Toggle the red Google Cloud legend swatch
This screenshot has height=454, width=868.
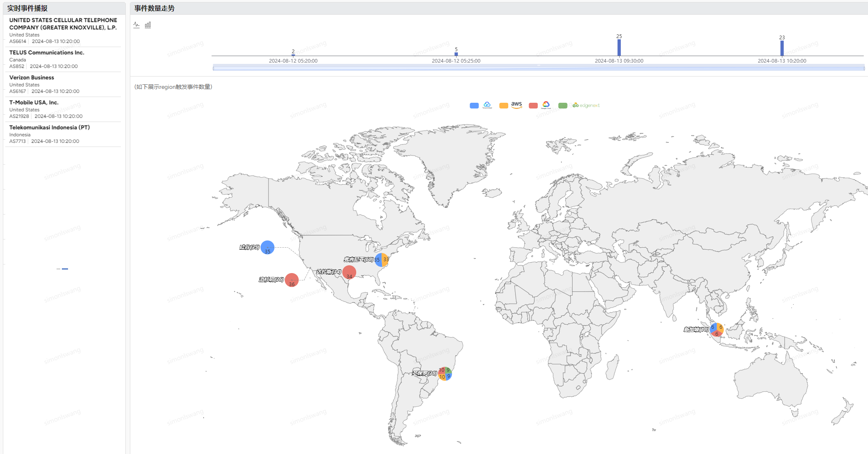[533, 106]
